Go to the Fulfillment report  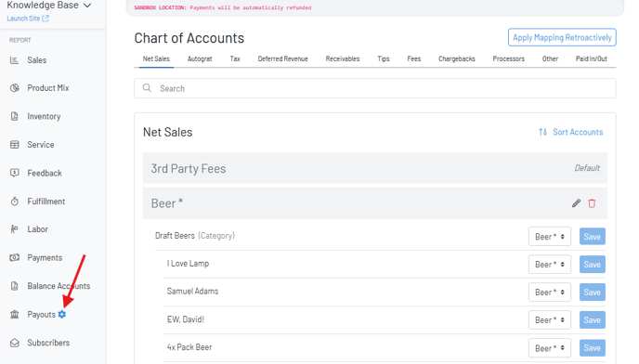click(x=46, y=201)
